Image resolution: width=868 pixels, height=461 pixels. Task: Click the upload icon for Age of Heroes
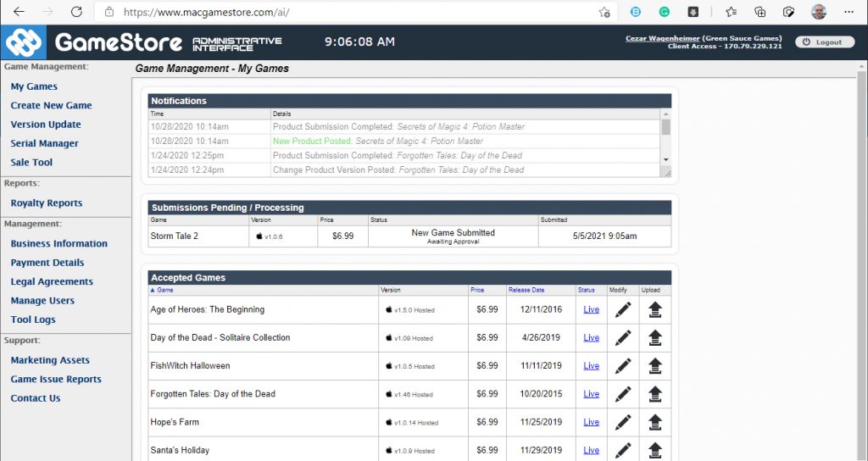click(x=654, y=310)
